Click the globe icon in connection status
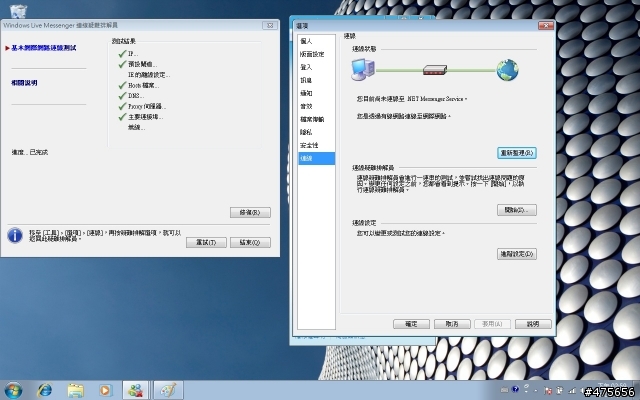Screen dimensions: 640x400 [x=507, y=70]
